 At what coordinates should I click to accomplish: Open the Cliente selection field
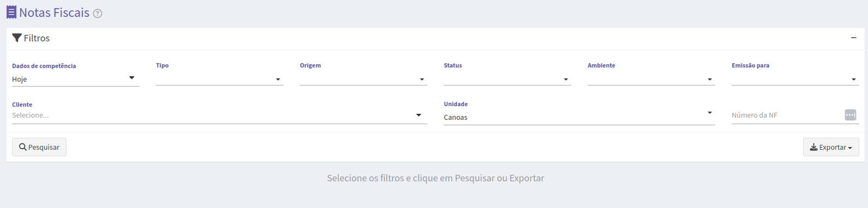point(220,115)
